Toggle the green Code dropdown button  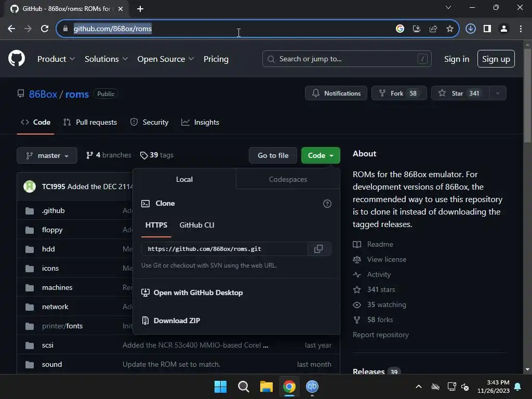point(321,155)
